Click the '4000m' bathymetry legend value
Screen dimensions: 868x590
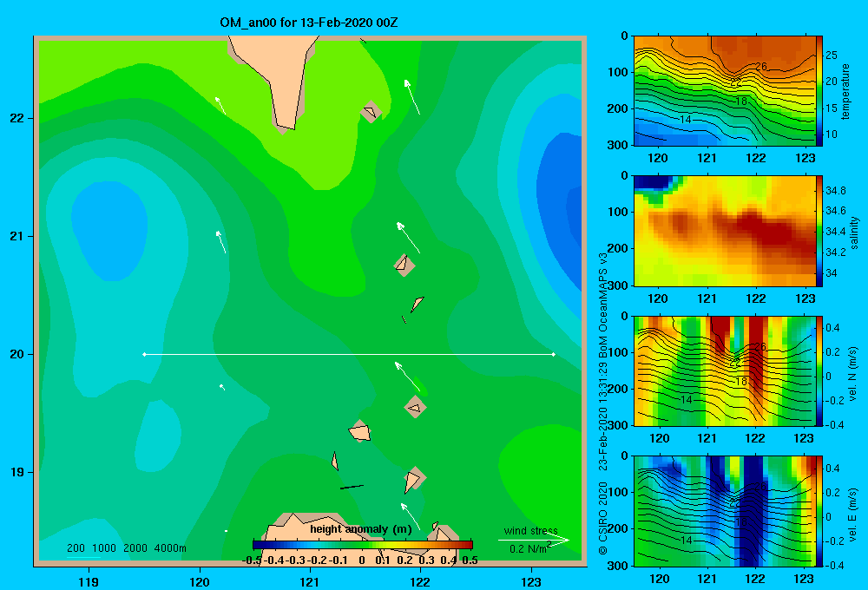coord(170,548)
